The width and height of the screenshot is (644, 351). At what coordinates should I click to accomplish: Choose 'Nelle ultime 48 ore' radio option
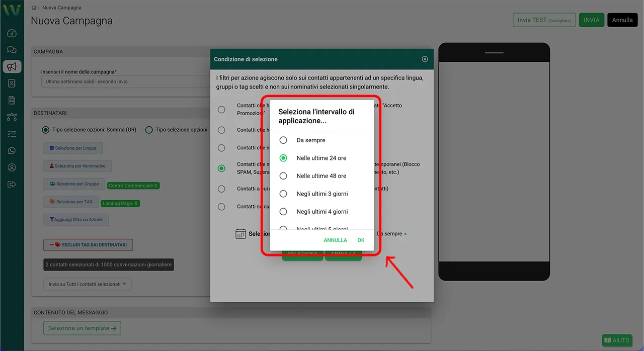tap(283, 176)
